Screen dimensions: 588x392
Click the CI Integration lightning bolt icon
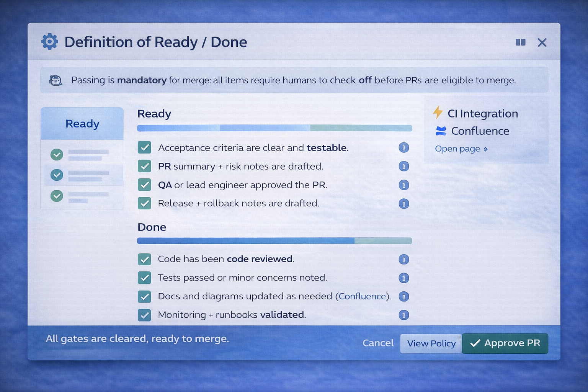438,113
